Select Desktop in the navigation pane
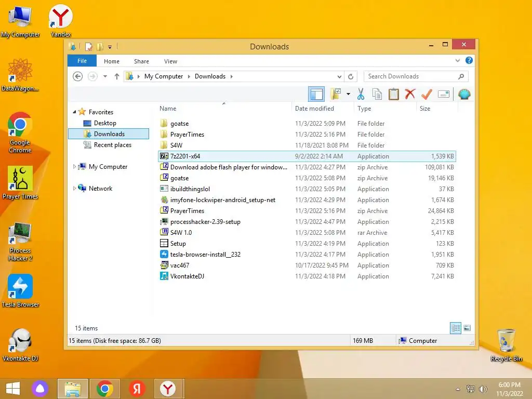Screen dimensions: 532x399 tap(105, 123)
